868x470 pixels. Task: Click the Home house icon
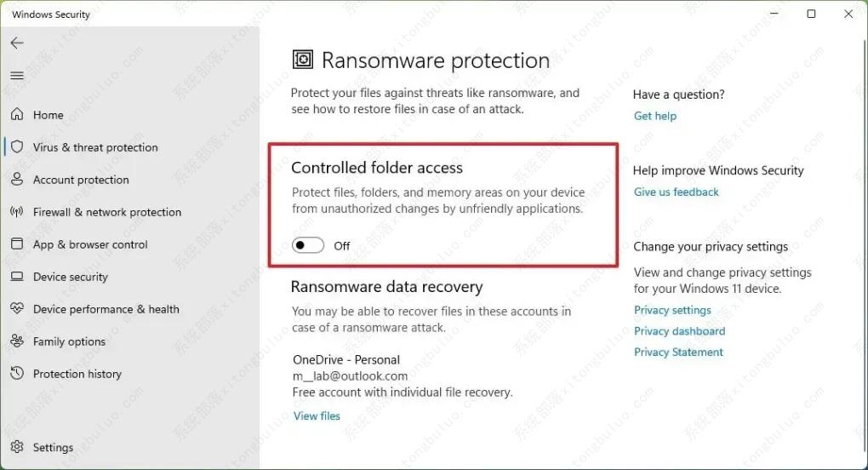click(17, 115)
